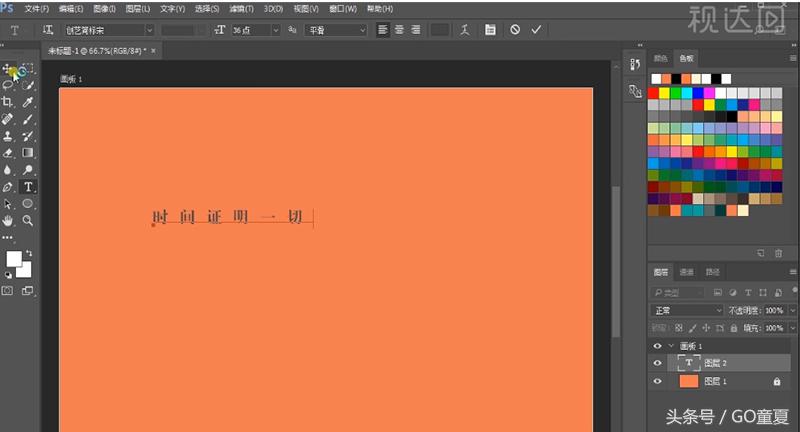Select the Dodge tool
This screenshot has width=800, height=432.
click(x=28, y=170)
